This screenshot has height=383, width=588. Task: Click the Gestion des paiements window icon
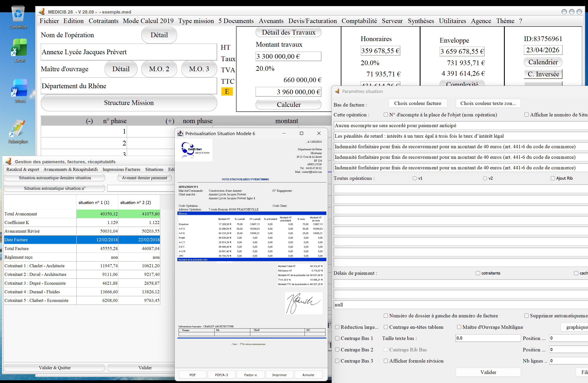pyautogui.click(x=8, y=161)
